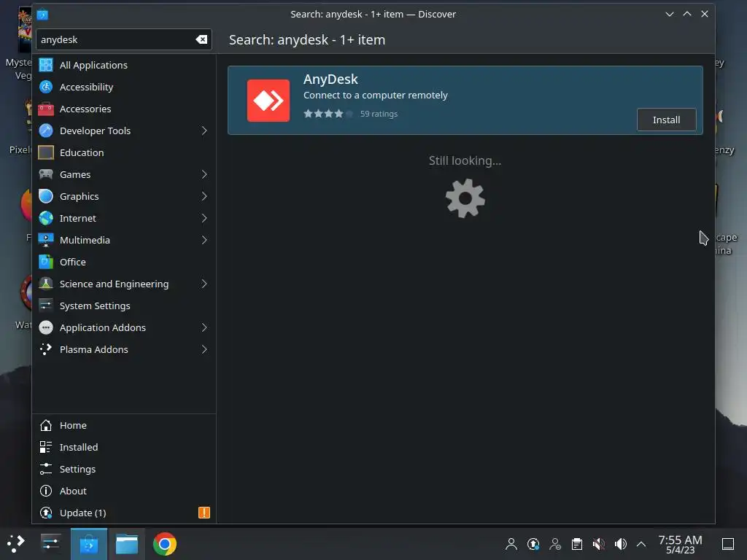Image resolution: width=747 pixels, height=560 pixels.
Task: Open the All Applications category
Action: pos(124,65)
